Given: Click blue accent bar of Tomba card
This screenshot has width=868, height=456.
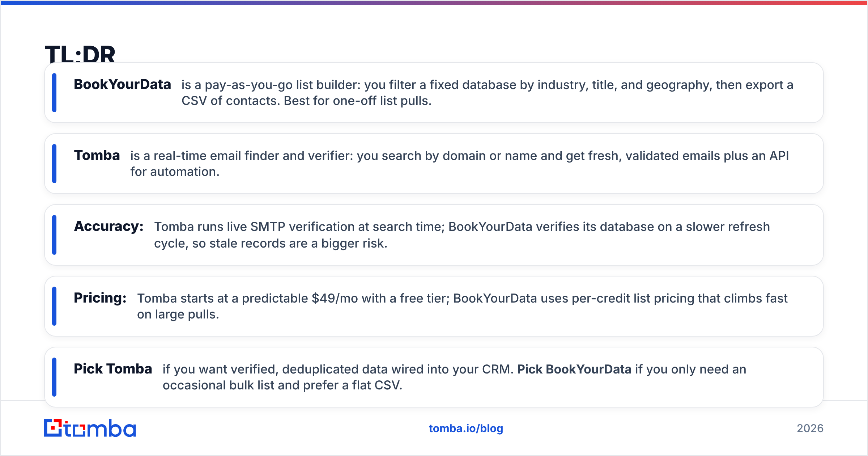Looking at the screenshot, I should click(x=54, y=164).
